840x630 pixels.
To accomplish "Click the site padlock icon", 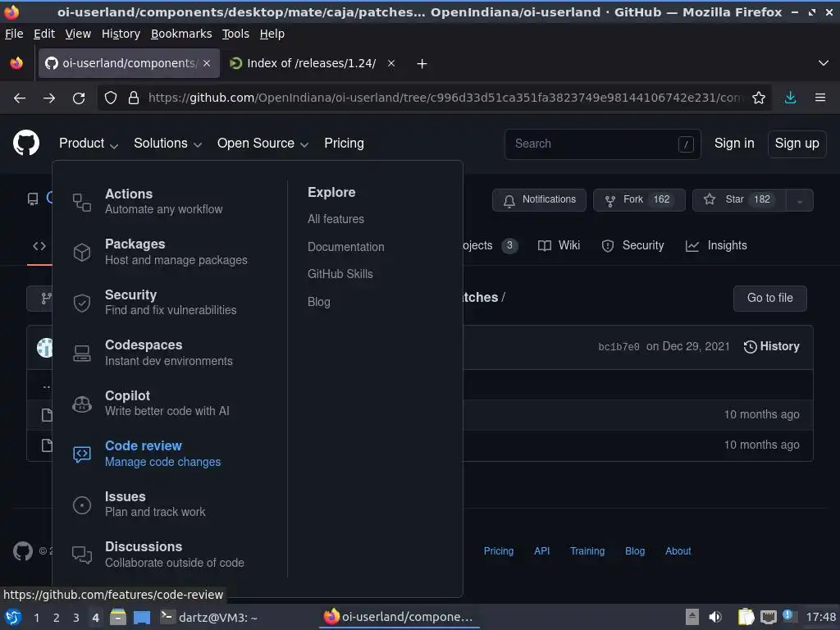I will [x=134, y=98].
